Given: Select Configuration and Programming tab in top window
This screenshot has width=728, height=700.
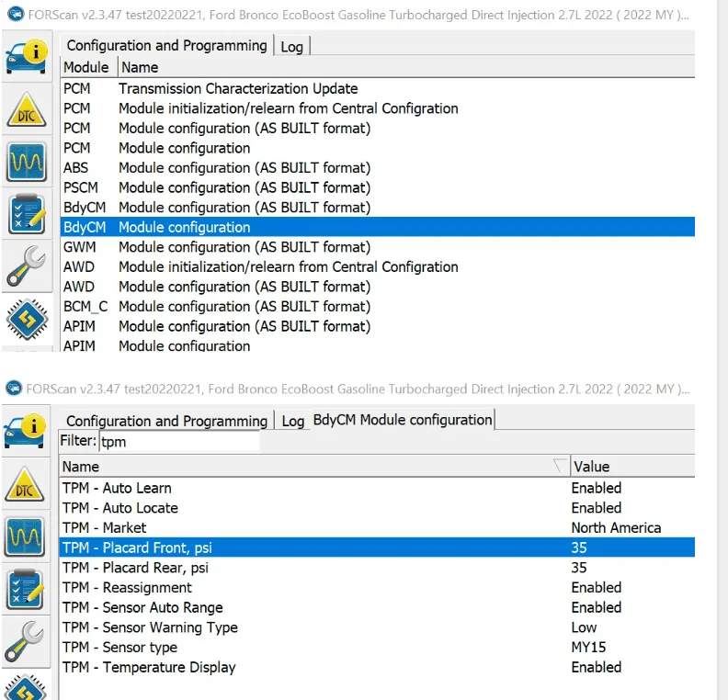Looking at the screenshot, I should tap(166, 45).
